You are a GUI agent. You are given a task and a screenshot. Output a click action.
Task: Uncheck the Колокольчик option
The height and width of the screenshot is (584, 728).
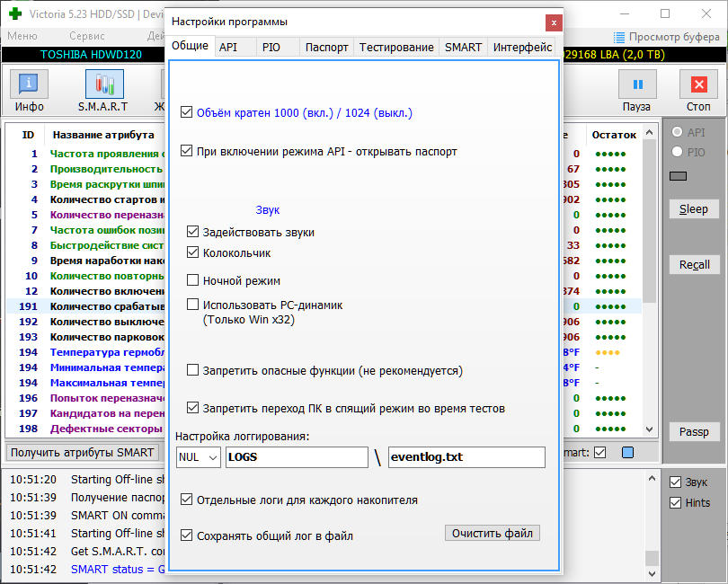pyautogui.click(x=192, y=252)
